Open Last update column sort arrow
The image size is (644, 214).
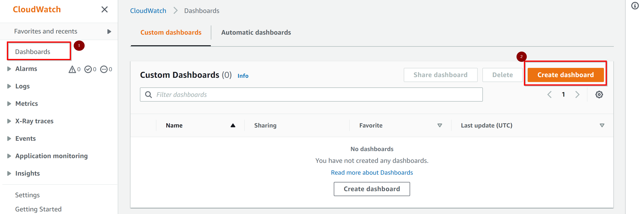[602, 125]
